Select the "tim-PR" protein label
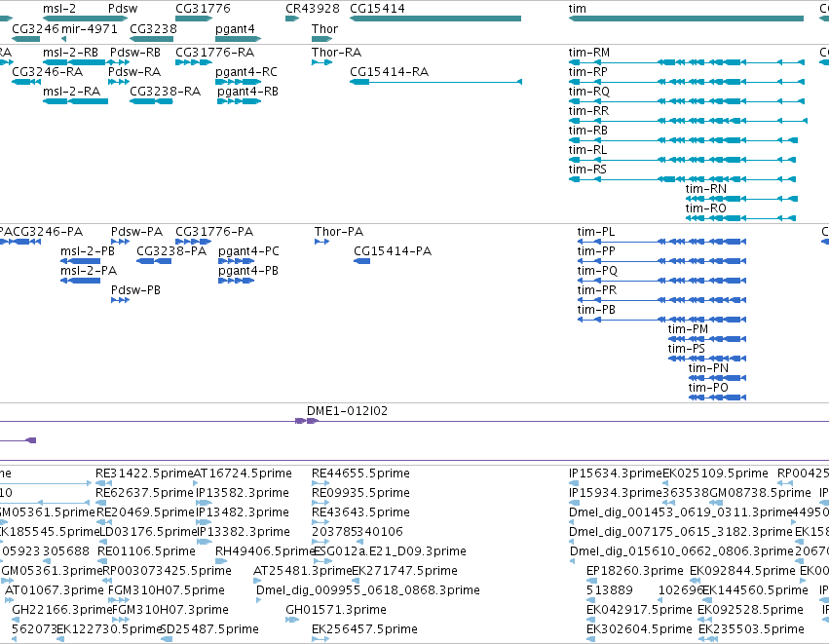 (597, 289)
